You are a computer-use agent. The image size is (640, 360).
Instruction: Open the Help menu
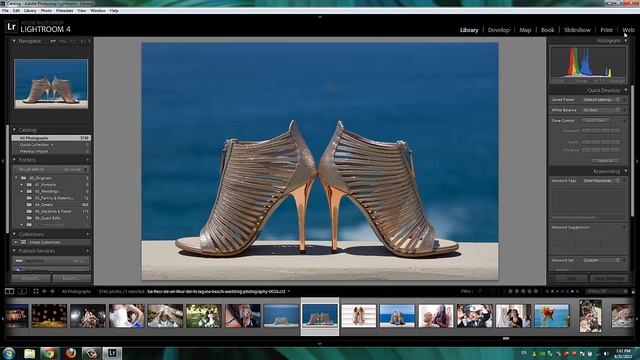(x=114, y=11)
